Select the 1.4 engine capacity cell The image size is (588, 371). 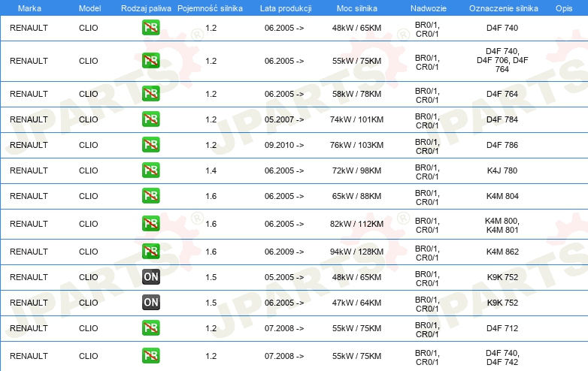(x=211, y=170)
